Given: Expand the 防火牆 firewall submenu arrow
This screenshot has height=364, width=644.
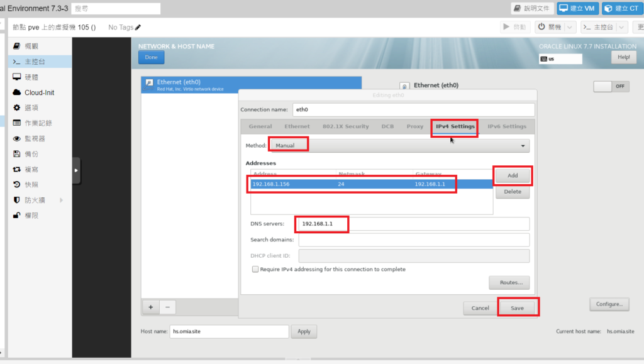Looking at the screenshot, I should 61,200.
